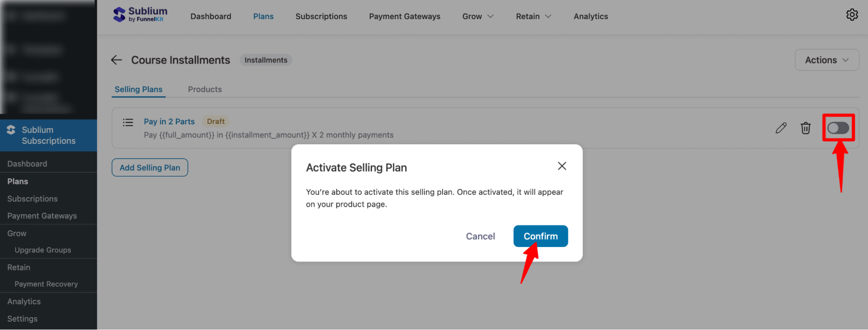Image resolution: width=868 pixels, height=330 pixels.
Task: Click the drag handle icon beside Pay in 2 Parts
Action: pos(128,122)
